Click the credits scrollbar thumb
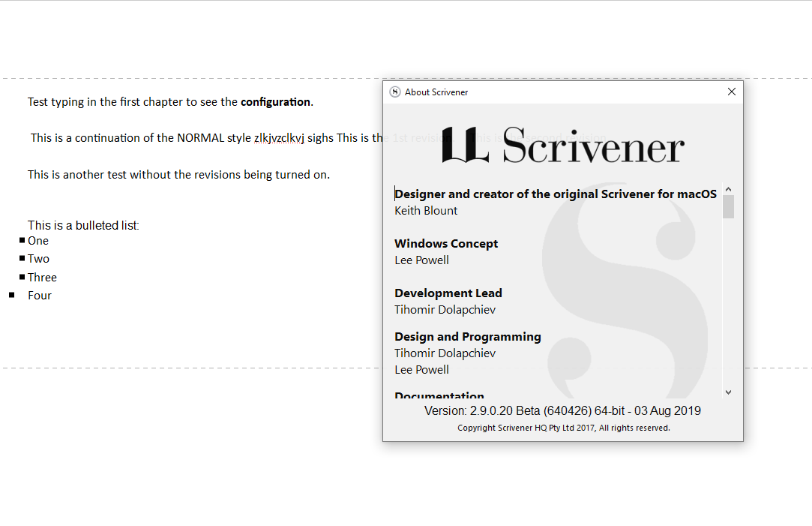The width and height of the screenshot is (812, 526). 728,207
